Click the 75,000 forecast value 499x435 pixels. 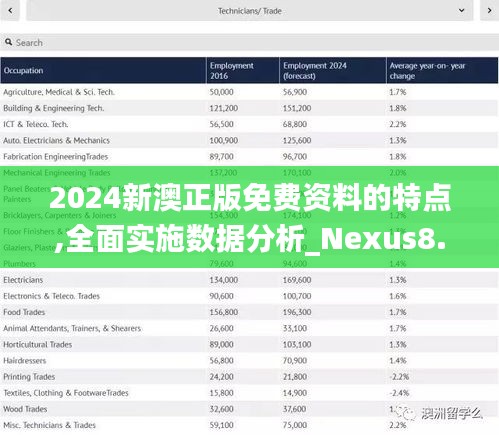[295, 425]
